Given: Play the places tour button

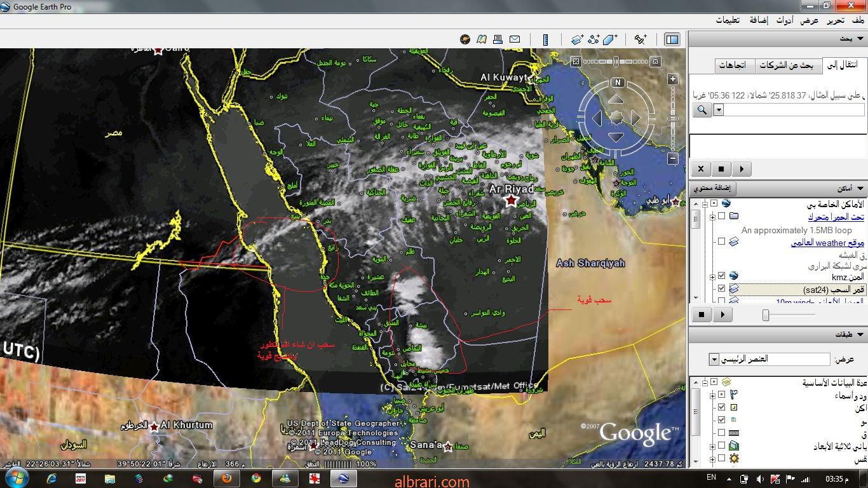Looking at the screenshot, I should [x=722, y=314].
